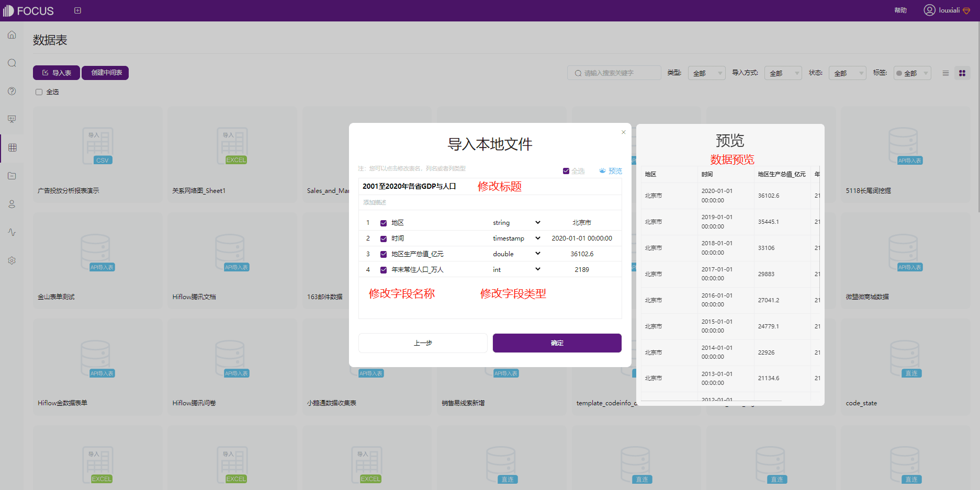
Task: Open the 5118长尾词挖掘 API table icon
Action: coord(905,146)
